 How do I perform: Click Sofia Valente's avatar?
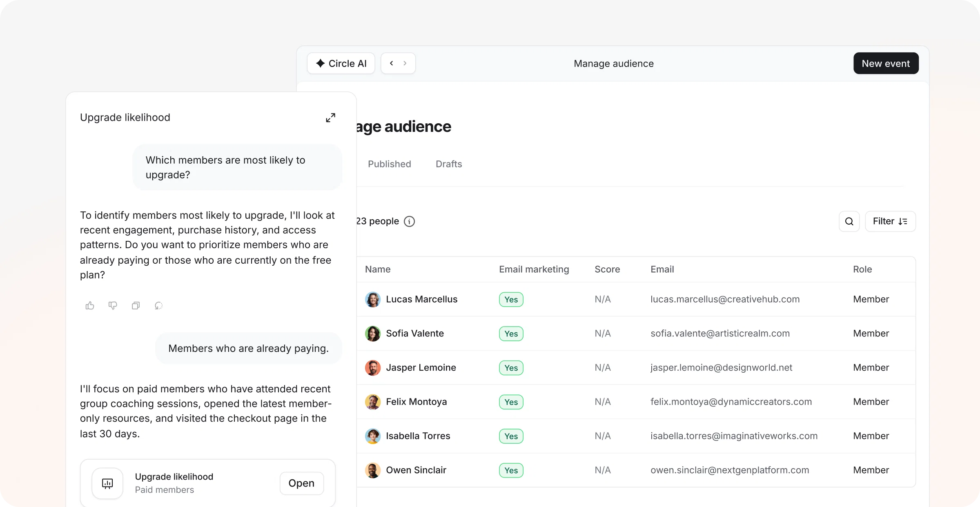[372, 334]
